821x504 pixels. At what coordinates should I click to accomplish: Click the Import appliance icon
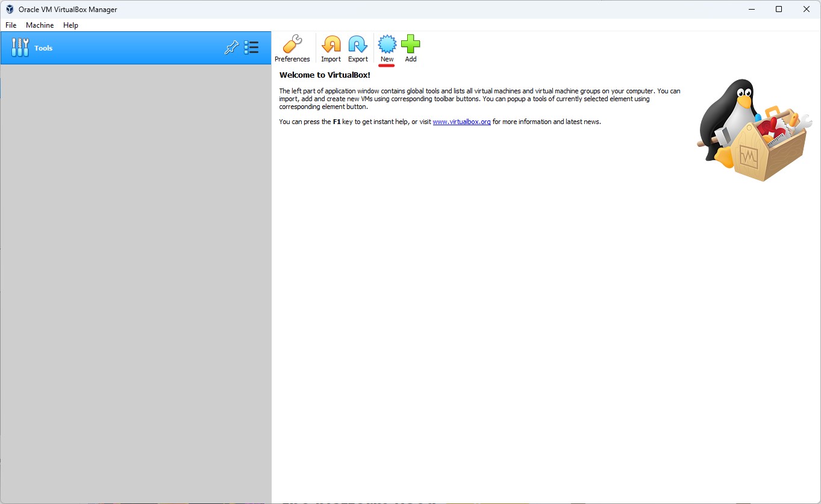(331, 48)
